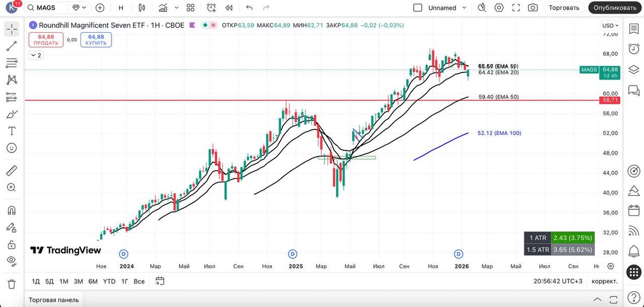Open the forecasting and measurement tools
The image size is (644, 307).
tap(11, 97)
